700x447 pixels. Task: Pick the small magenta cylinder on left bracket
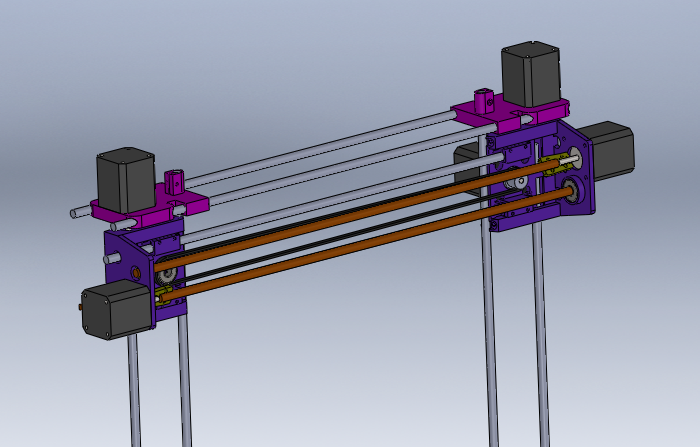(175, 181)
